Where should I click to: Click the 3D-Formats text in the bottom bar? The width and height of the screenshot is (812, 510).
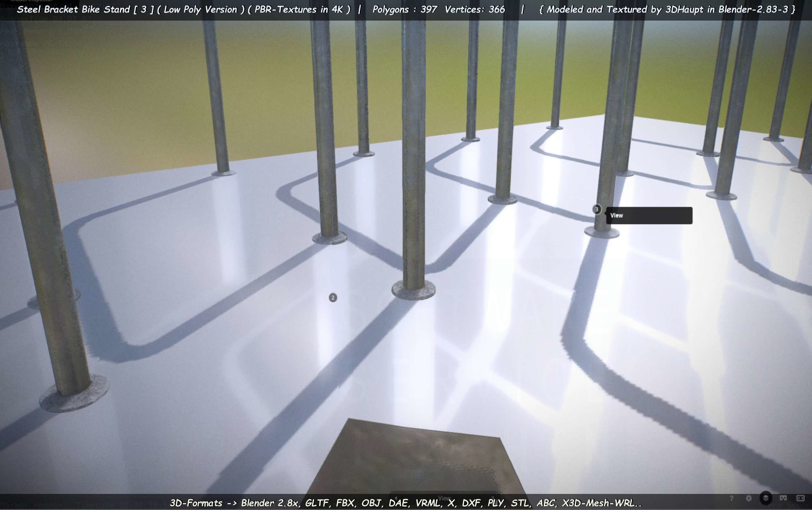pyautogui.click(x=196, y=503)
